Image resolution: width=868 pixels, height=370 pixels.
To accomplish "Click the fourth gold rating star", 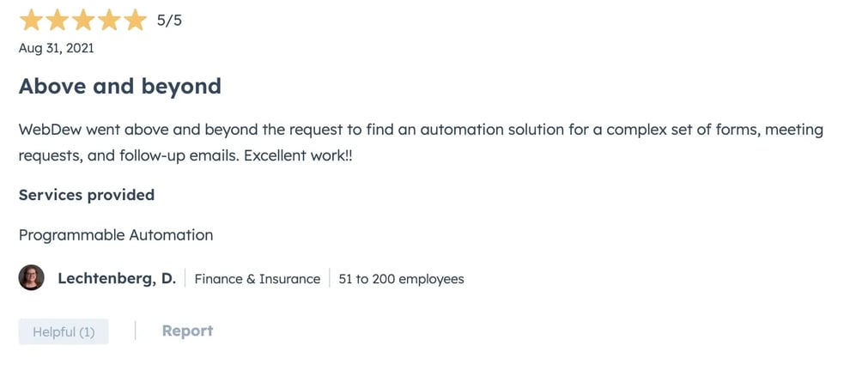I will pos(108,21).
